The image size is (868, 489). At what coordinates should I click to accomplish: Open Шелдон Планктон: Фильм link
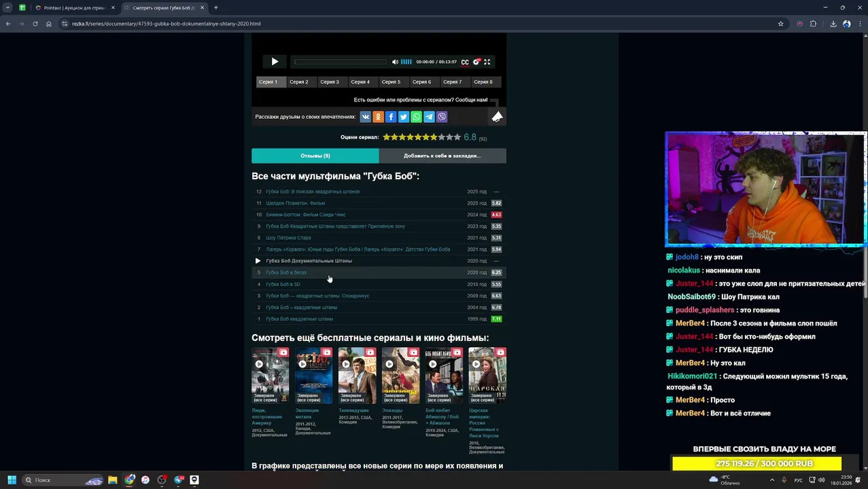(x=295, y=203)
